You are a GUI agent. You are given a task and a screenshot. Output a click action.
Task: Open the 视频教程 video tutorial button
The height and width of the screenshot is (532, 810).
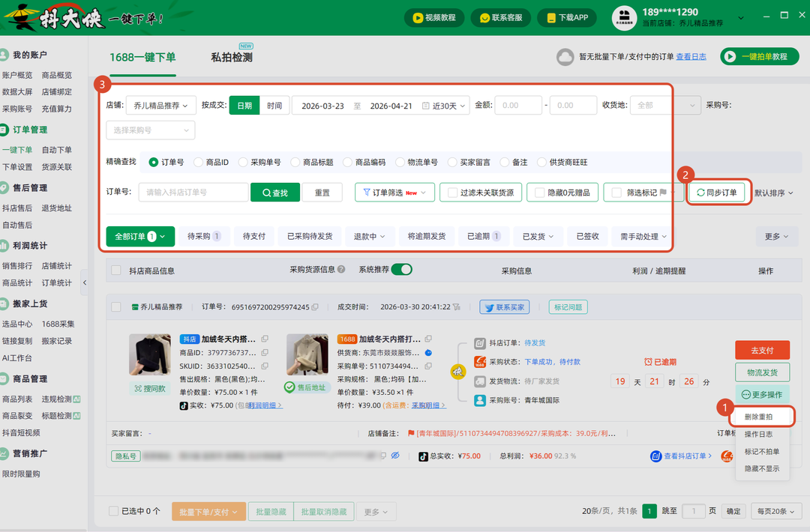(434, 17)
